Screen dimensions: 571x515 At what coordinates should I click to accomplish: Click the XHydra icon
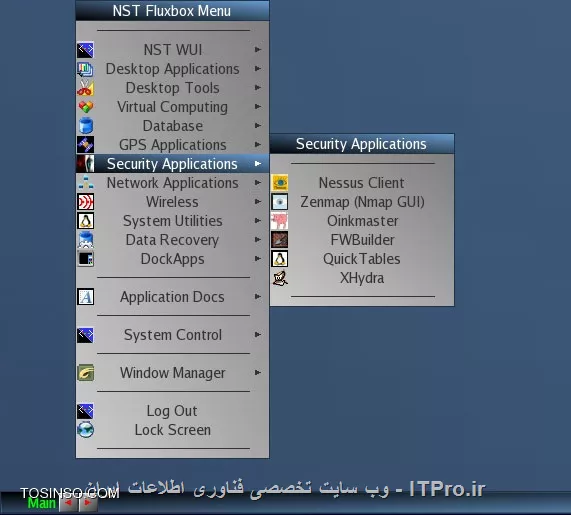pyautogui.click(x=280, y=278)
